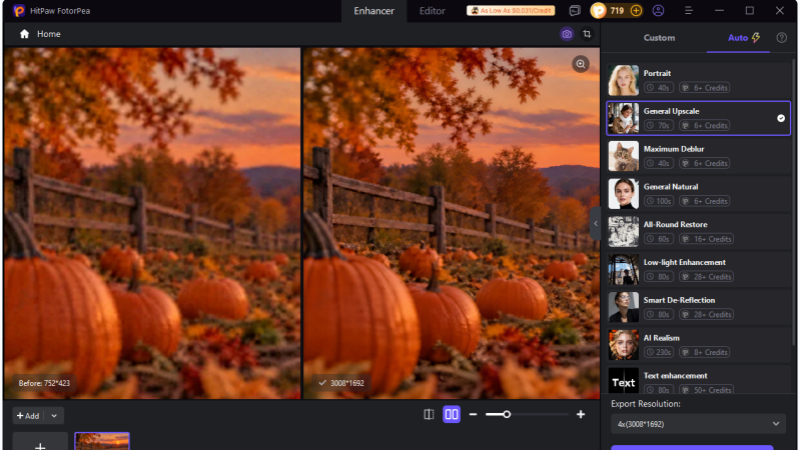Screen dimensions: 800x450
Task: Click the As Low As credit promo banner
Action: click(510, 11)
